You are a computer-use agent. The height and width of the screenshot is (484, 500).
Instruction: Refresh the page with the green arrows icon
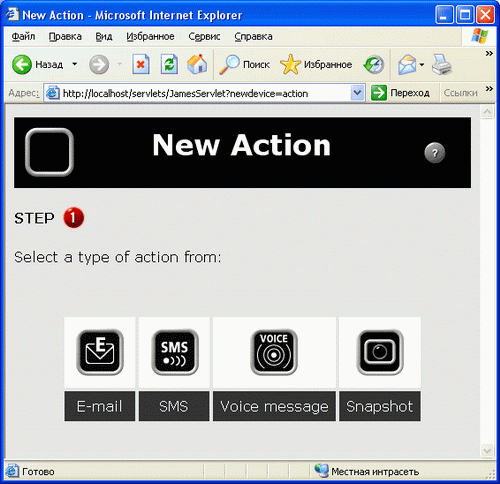169,64
